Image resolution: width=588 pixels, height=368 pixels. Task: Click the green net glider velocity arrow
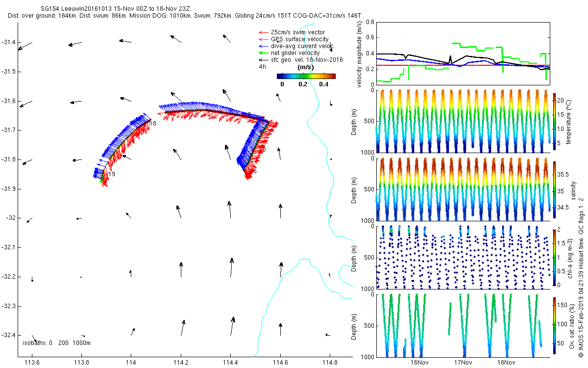click(264, 53)
